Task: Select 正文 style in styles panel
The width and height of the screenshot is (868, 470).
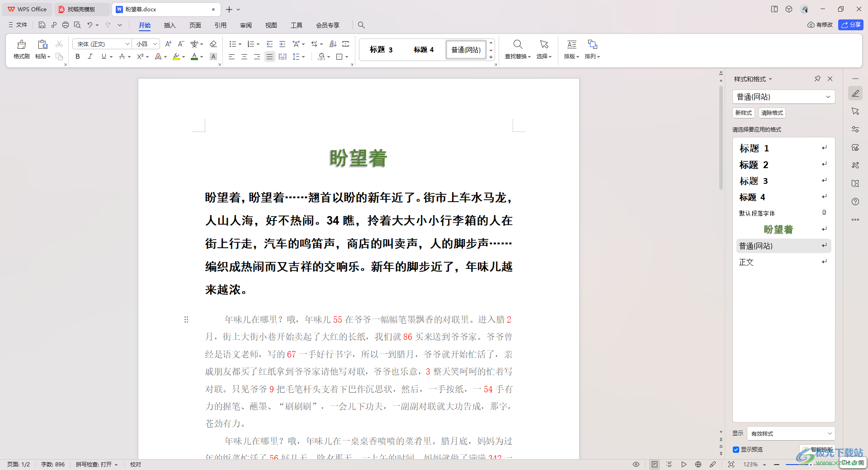Action: coord(783,262)
